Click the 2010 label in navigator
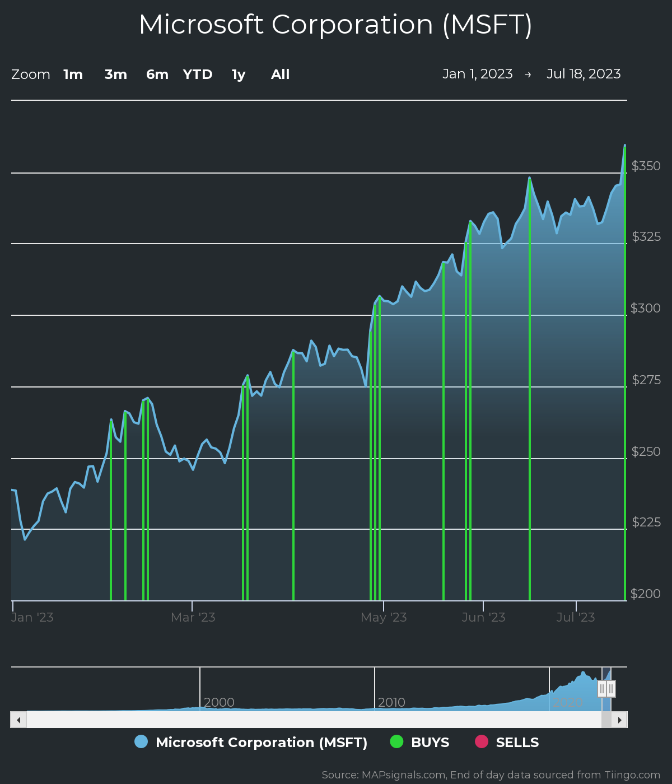This screenshot has width=672, height=784. [391, 702]
